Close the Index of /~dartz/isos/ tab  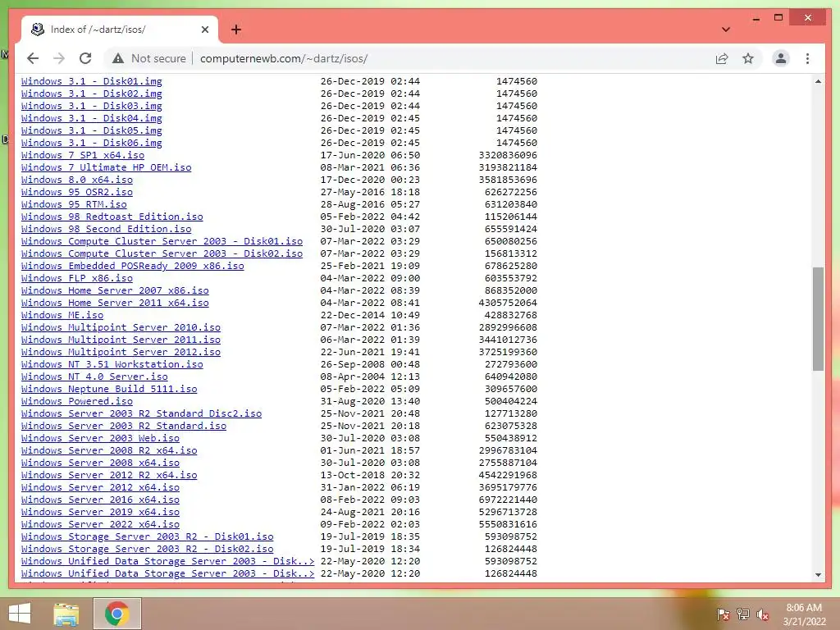tap(204, 30)
